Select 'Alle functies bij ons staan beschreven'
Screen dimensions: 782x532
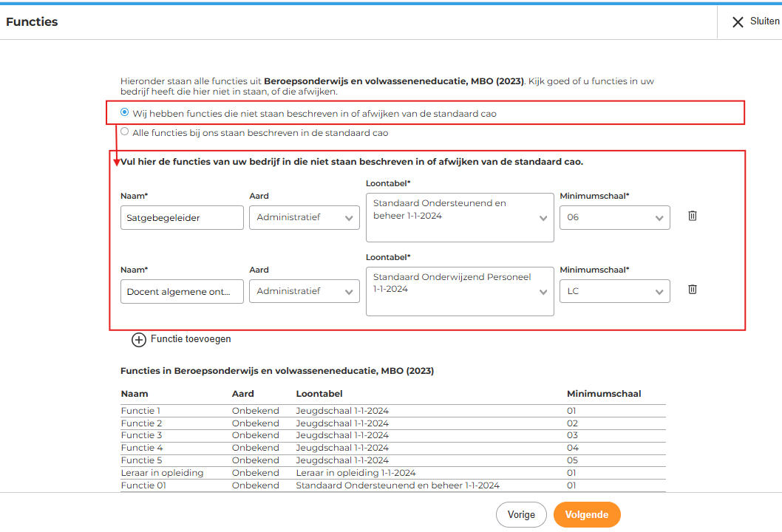point(124,132)
